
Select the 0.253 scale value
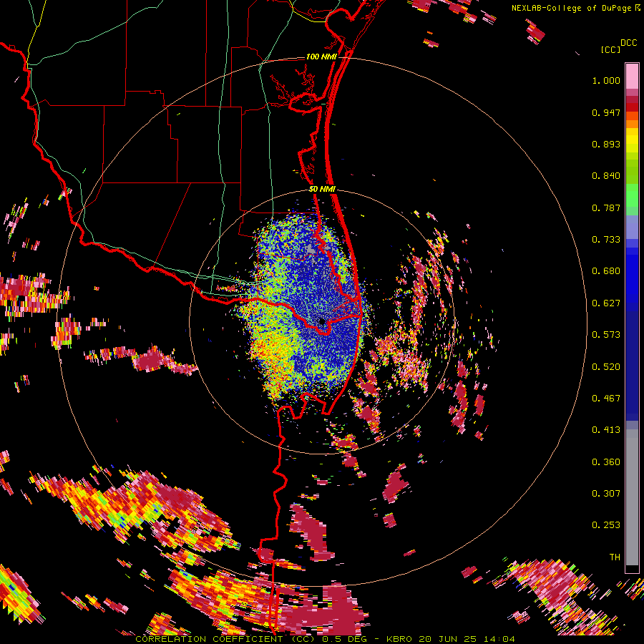click(606, 525)
